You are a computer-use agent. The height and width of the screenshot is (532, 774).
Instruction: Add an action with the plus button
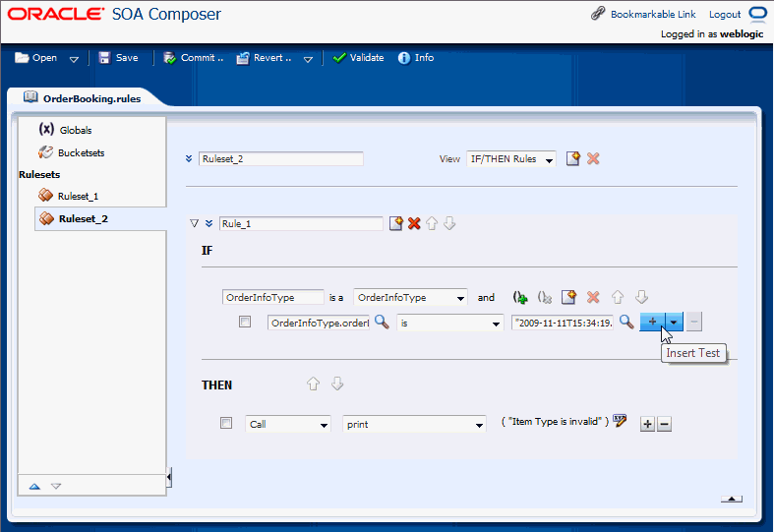(647, 424)
